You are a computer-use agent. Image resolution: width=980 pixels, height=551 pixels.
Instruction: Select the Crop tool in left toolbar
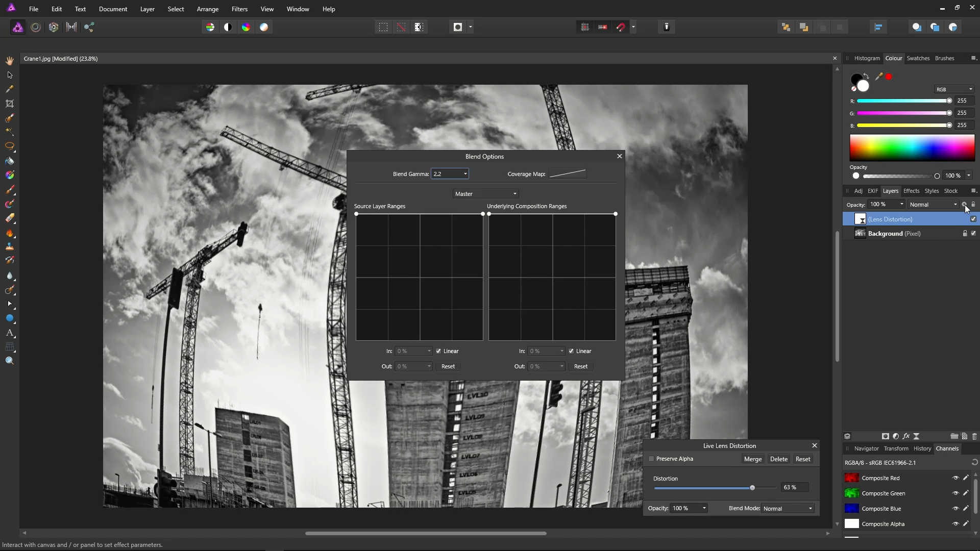[x=9, y=104]
